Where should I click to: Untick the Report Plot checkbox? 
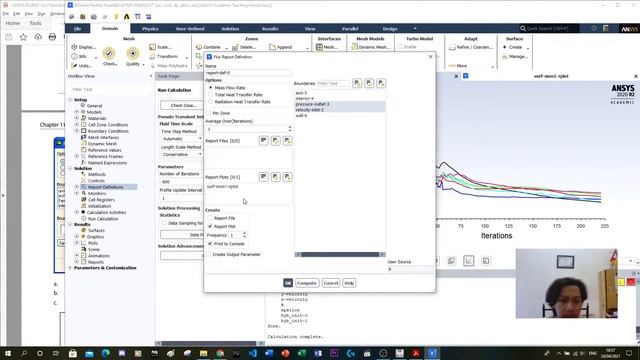click(x=210, y=226)
